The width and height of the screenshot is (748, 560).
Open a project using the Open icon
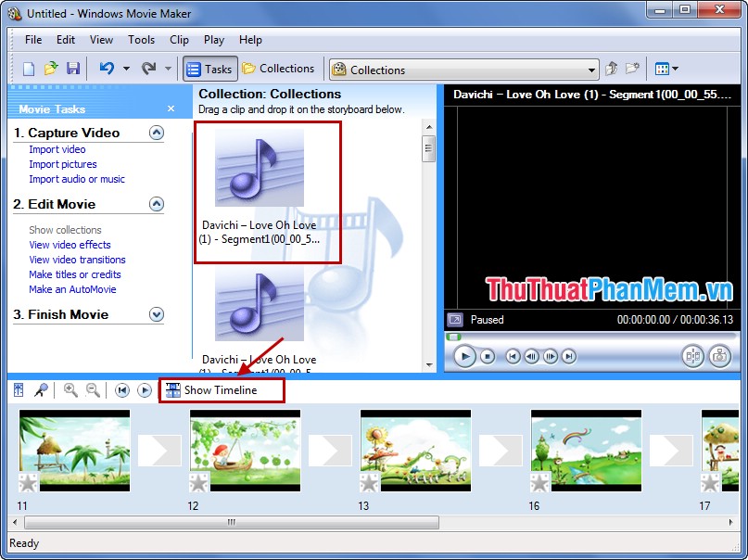[51, 69]
